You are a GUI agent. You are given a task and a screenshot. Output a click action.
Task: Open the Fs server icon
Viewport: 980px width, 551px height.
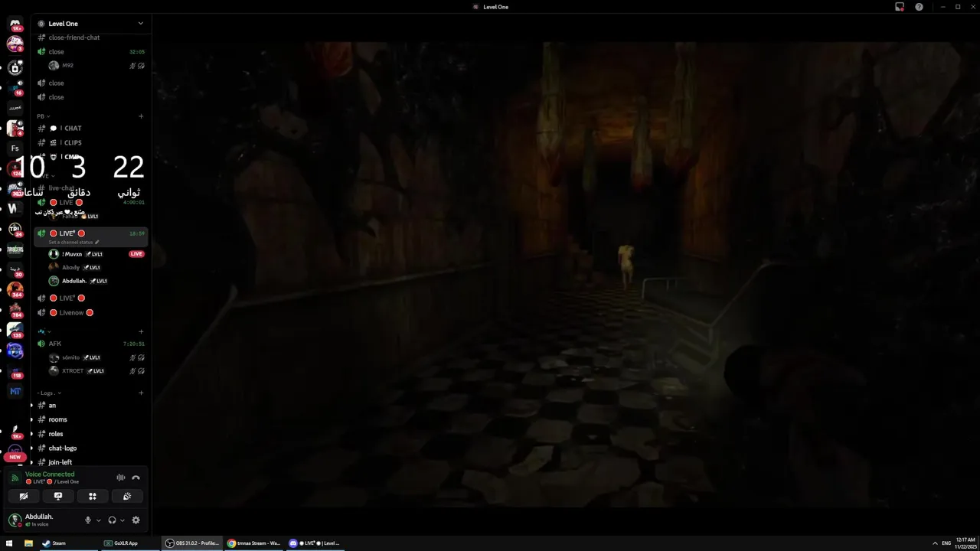[15, 148]
